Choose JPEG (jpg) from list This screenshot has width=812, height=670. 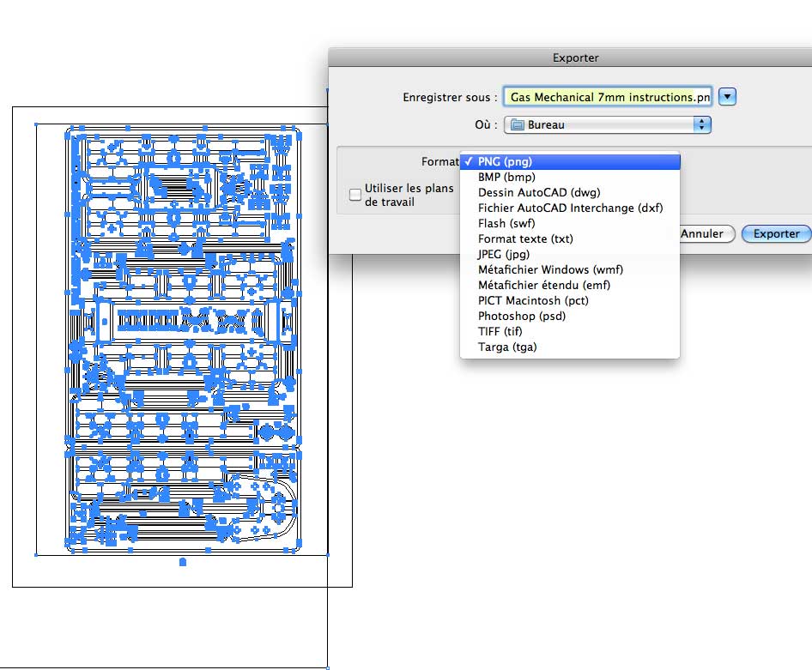tap(570, 254)
